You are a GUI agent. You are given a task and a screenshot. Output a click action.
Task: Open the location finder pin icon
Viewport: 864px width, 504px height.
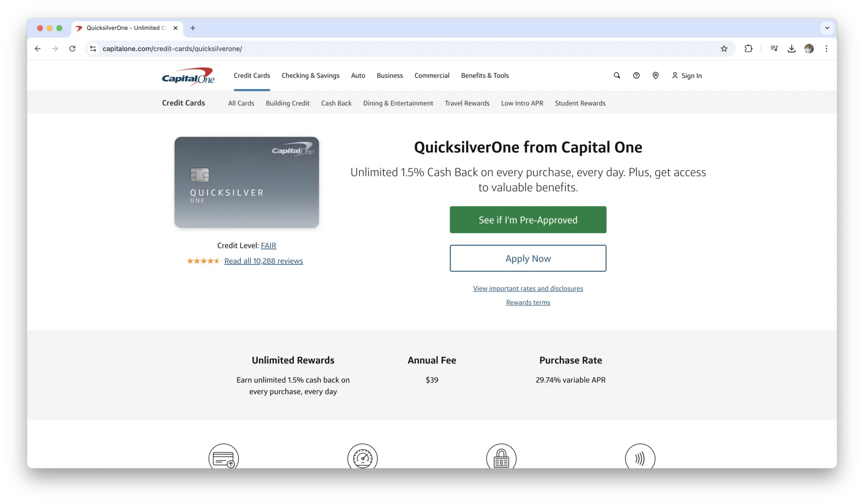656,76
